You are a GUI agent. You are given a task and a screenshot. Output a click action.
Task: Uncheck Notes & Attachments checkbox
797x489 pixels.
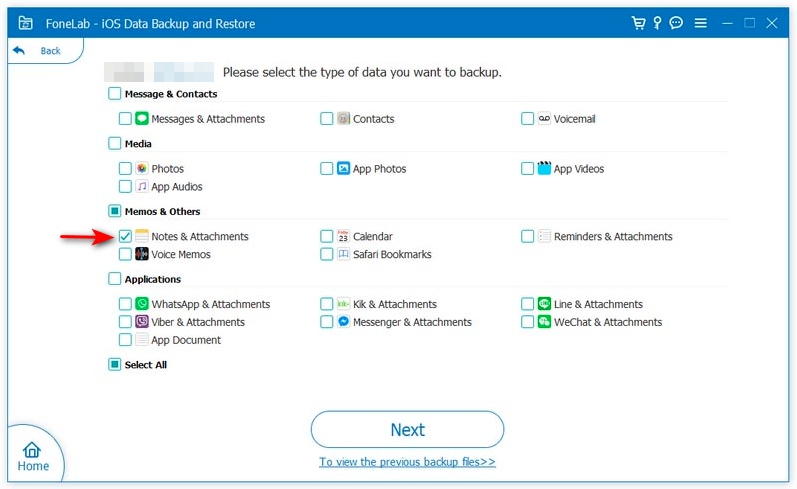point(125,237)
